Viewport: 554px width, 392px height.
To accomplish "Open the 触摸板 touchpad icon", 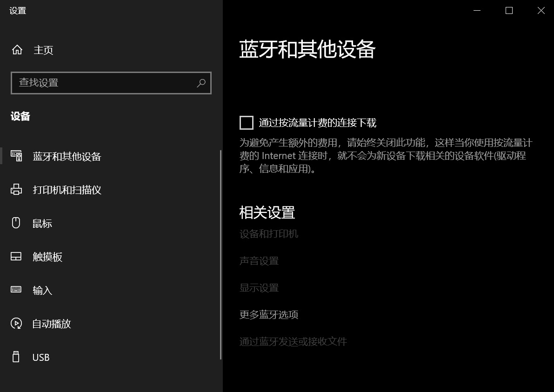I will click(16, 257).
